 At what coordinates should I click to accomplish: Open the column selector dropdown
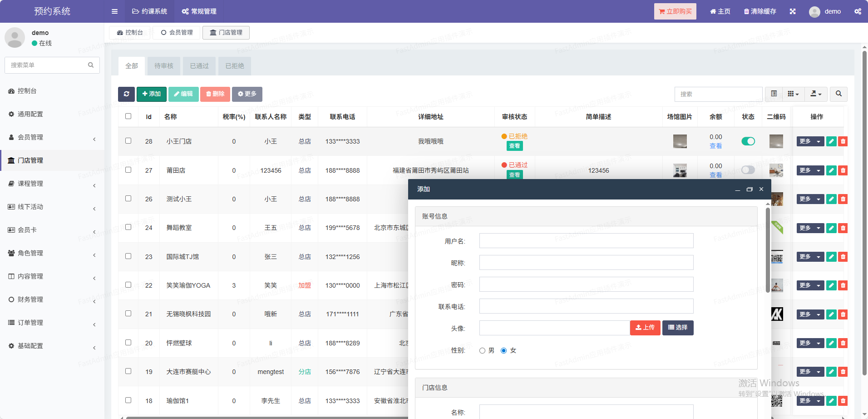793,94
